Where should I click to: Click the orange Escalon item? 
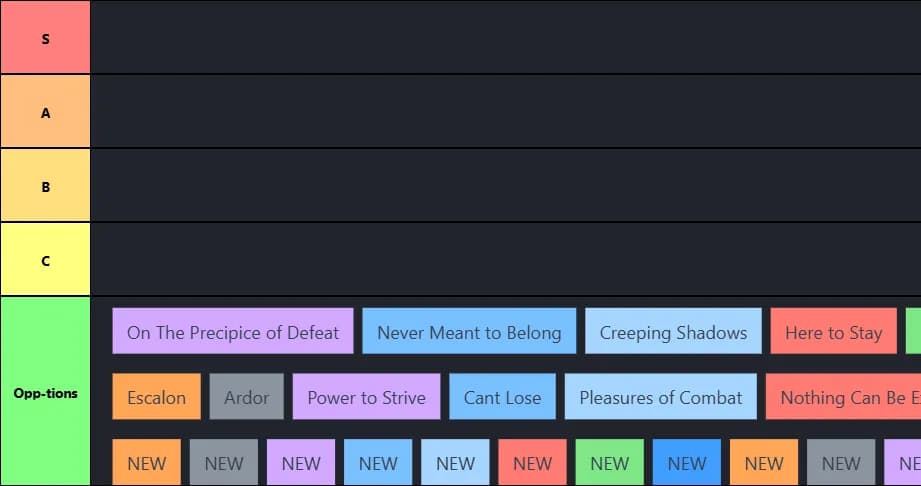[156, 397]
